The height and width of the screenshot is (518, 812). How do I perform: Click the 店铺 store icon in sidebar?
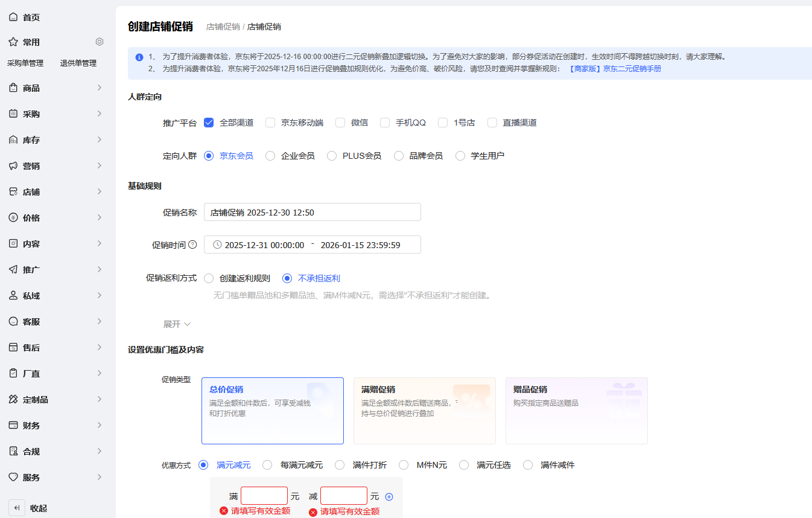click(13, 191)
